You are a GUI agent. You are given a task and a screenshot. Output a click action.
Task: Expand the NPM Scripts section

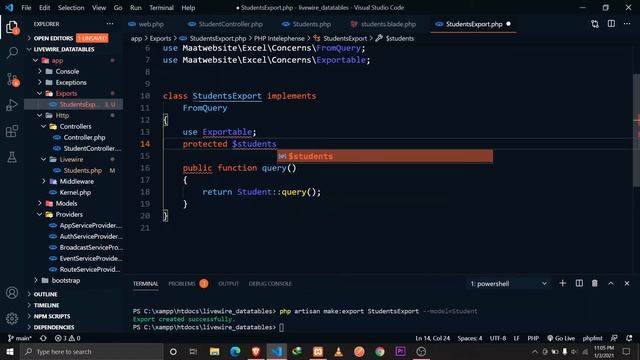coord(52,316)
